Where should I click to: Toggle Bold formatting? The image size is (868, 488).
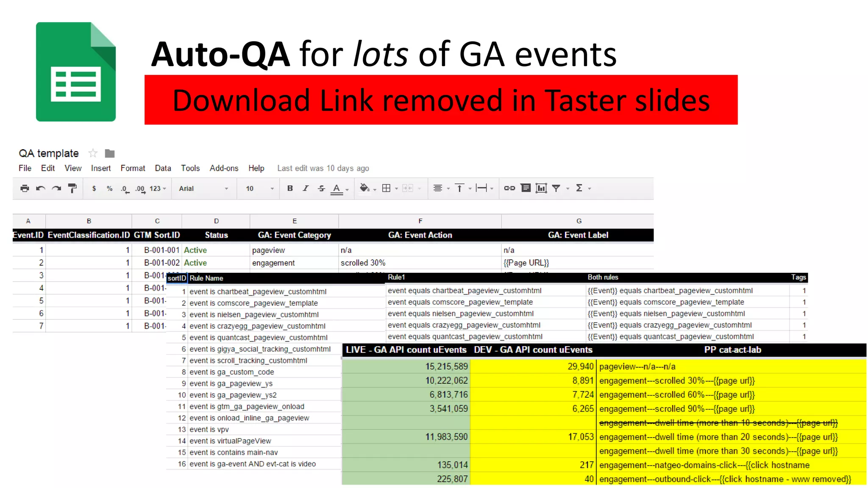tap(290, 189)
